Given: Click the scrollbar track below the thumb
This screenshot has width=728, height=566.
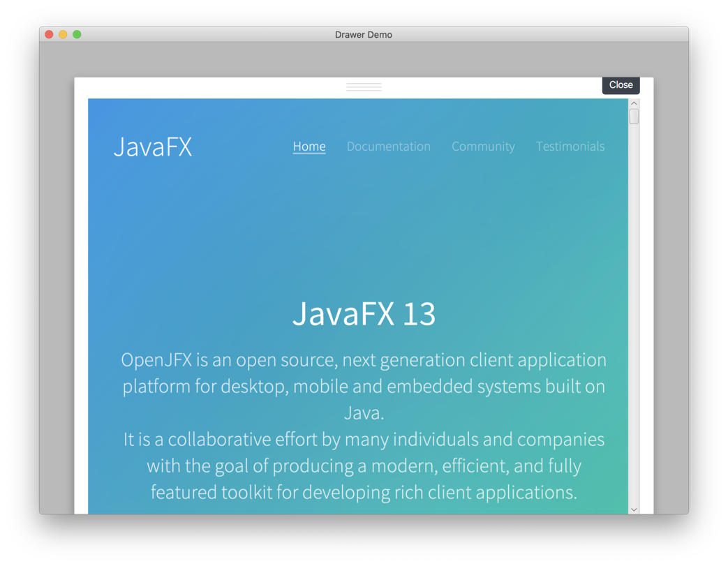Looking at the screenshot, I should pyautogui.click(x=634, y=314).
